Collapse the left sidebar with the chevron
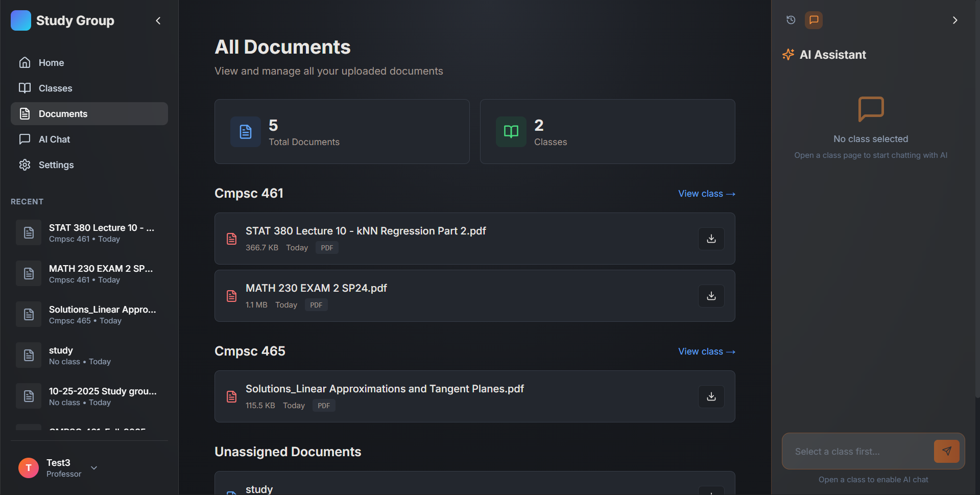980x495 pixels. click(158, 20)
